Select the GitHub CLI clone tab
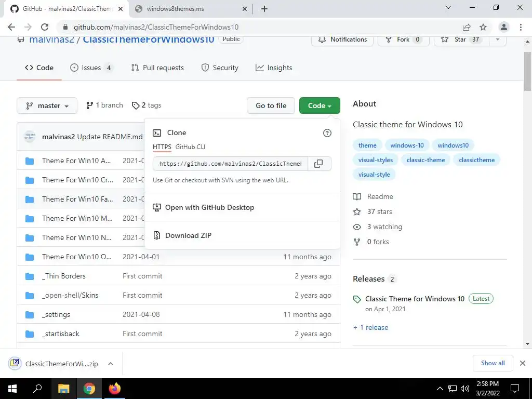 190,147
